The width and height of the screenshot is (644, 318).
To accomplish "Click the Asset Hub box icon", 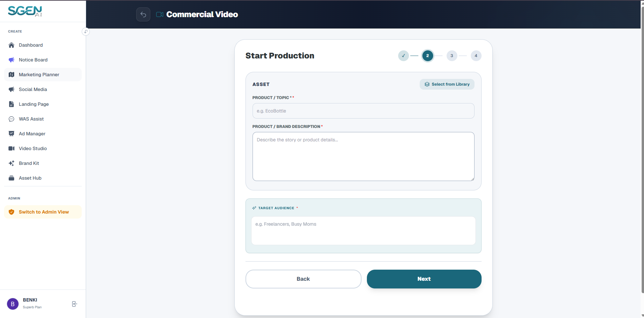I will 11,178.
